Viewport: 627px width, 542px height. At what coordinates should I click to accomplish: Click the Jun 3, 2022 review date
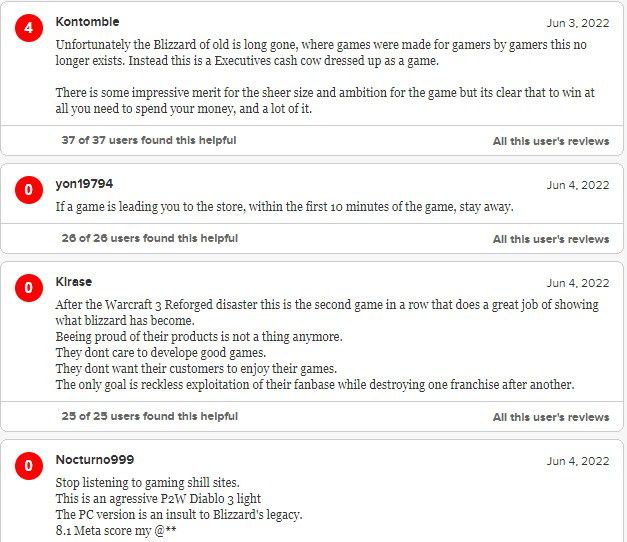point(578,23)
